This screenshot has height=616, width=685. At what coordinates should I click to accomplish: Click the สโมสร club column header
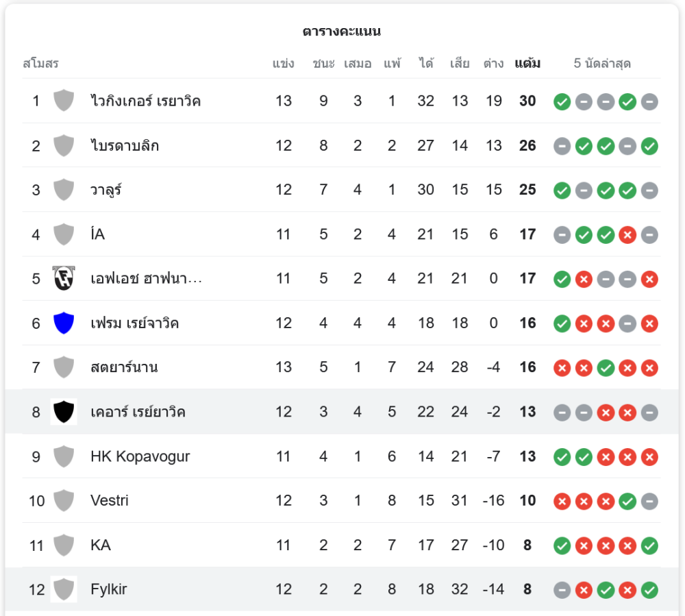[40, 64]
